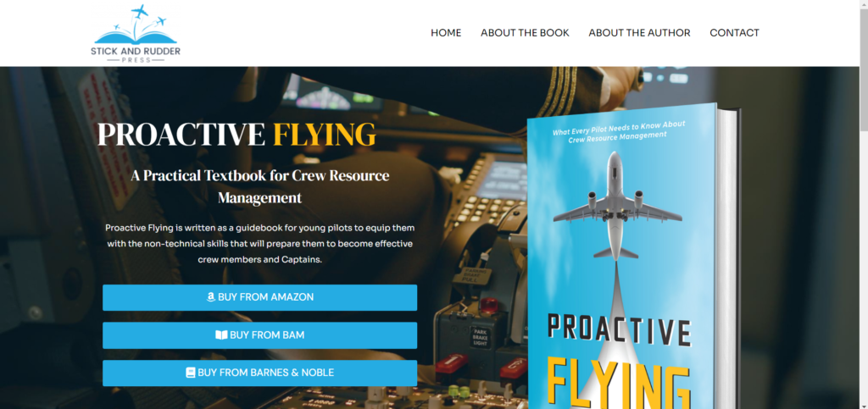Click the Proactive Flying description paragraph
868x409 pixels.
tap(259, 244)
